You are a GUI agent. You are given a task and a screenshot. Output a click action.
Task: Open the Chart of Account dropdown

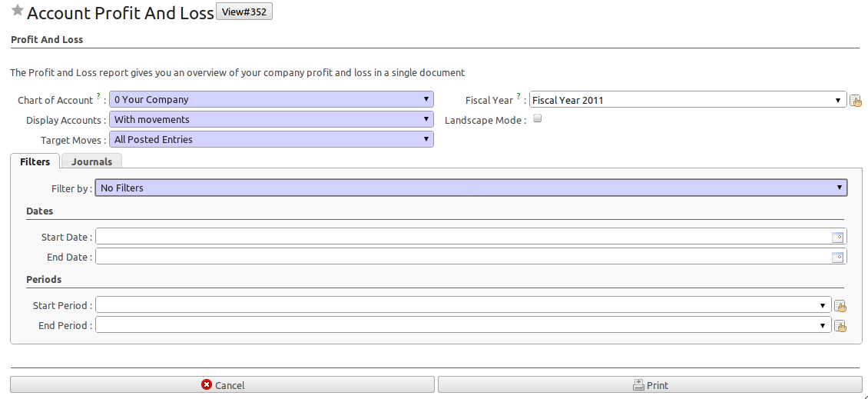271,100
